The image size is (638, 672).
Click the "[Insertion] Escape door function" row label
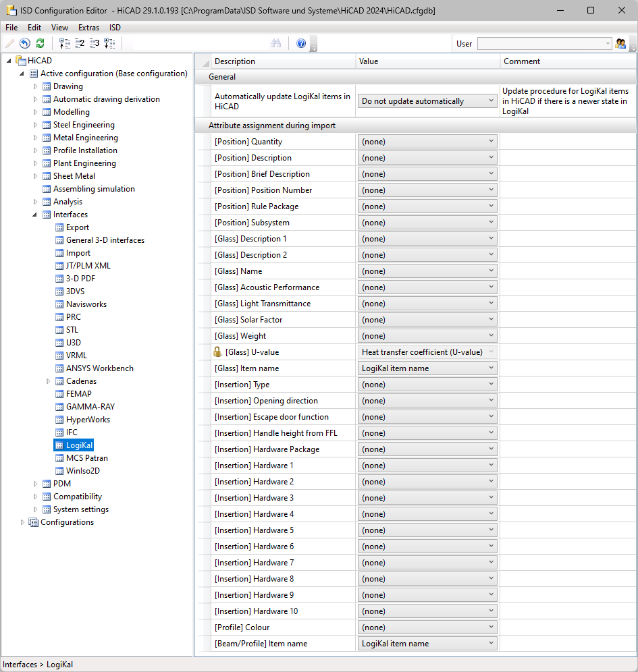pyautogui.click(x=271, y=417)
